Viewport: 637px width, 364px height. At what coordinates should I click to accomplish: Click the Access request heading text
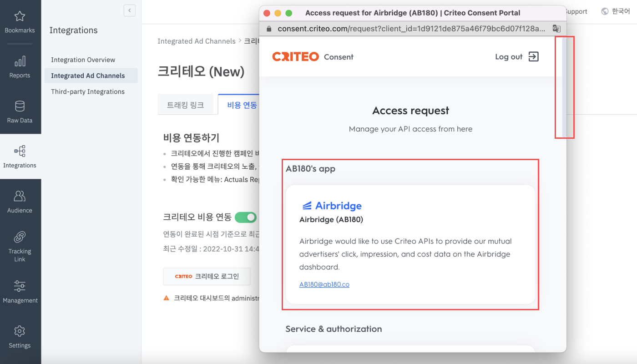(x=411, y=111)
